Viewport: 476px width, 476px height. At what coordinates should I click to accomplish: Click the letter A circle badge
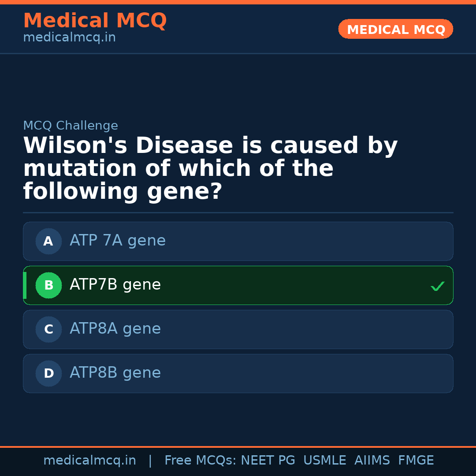48,241
